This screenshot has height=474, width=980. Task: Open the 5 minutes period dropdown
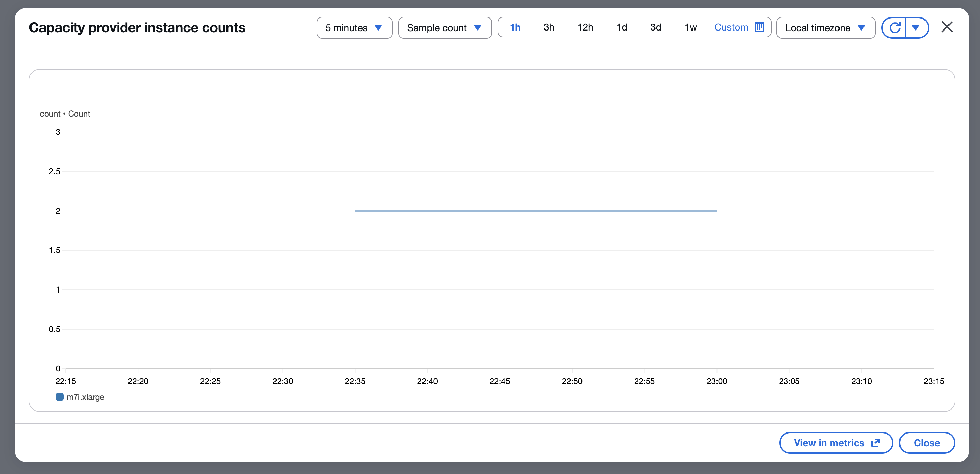tap(354, 28)
